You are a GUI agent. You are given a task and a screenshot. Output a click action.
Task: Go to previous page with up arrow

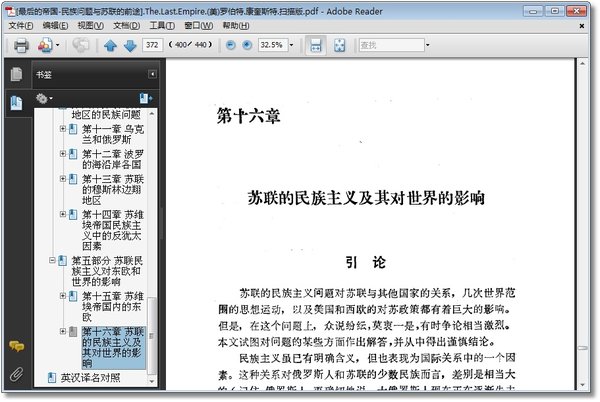(x=111, y=46)
